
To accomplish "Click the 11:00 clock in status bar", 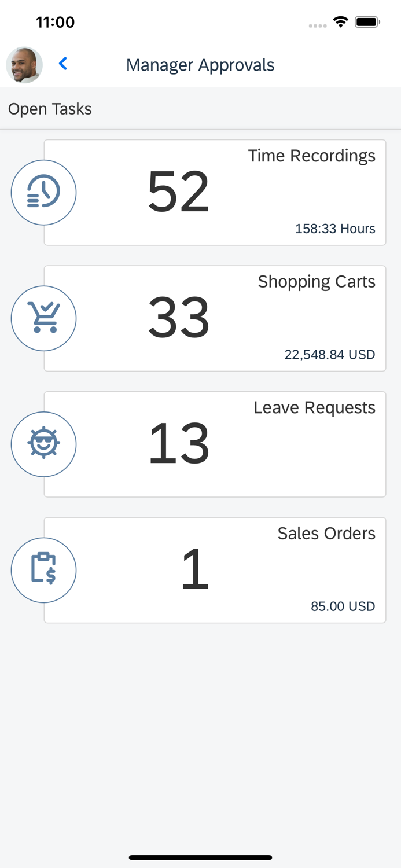I will tap(56, 22).
